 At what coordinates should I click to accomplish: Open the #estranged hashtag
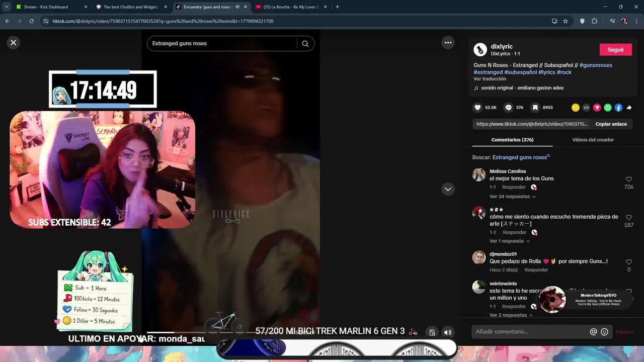pyautogui.click(x=488, y=72)
